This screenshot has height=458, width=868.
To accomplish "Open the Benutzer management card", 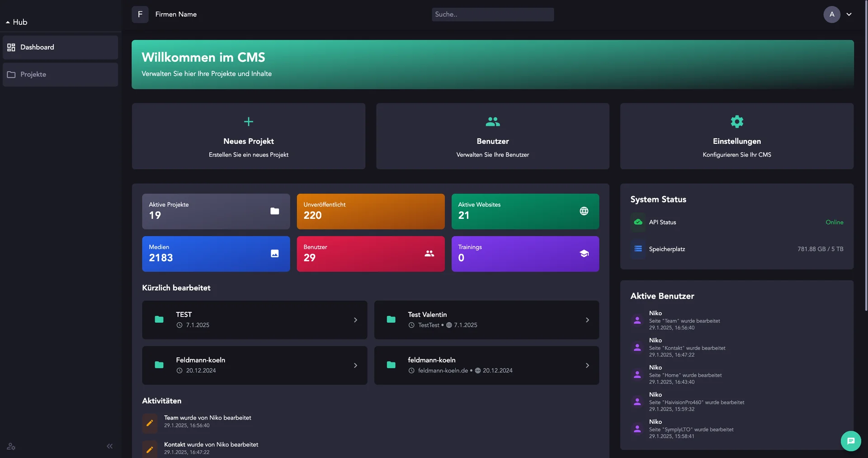I will 493,136.
